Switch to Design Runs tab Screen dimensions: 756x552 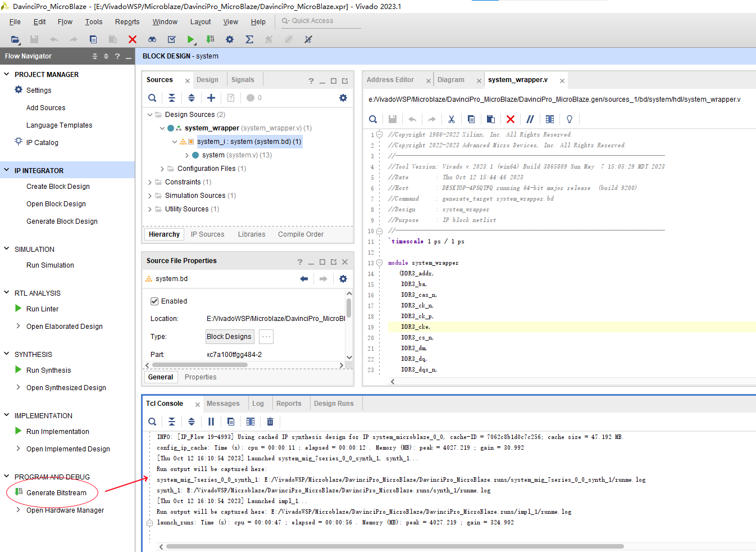point(334,404)
